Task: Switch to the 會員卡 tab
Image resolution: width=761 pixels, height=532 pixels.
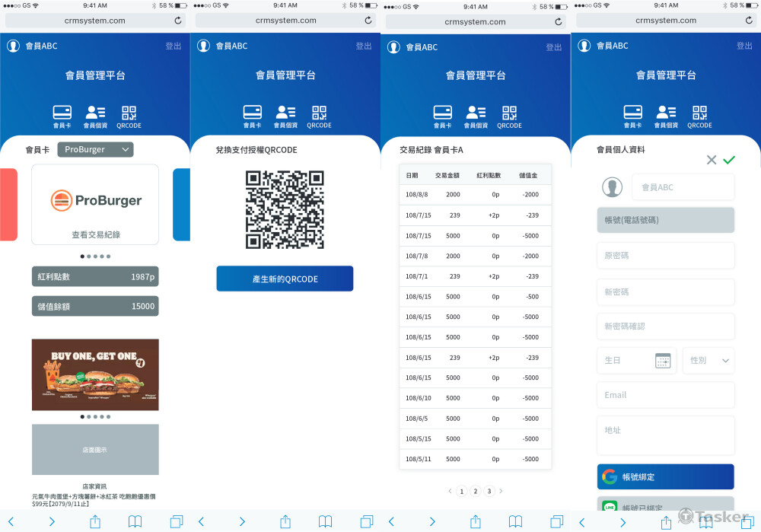Action: coord(62,114)
